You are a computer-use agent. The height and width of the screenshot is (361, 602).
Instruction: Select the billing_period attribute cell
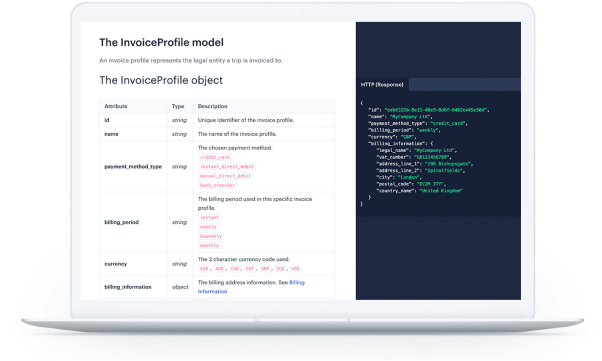(133, 222)
